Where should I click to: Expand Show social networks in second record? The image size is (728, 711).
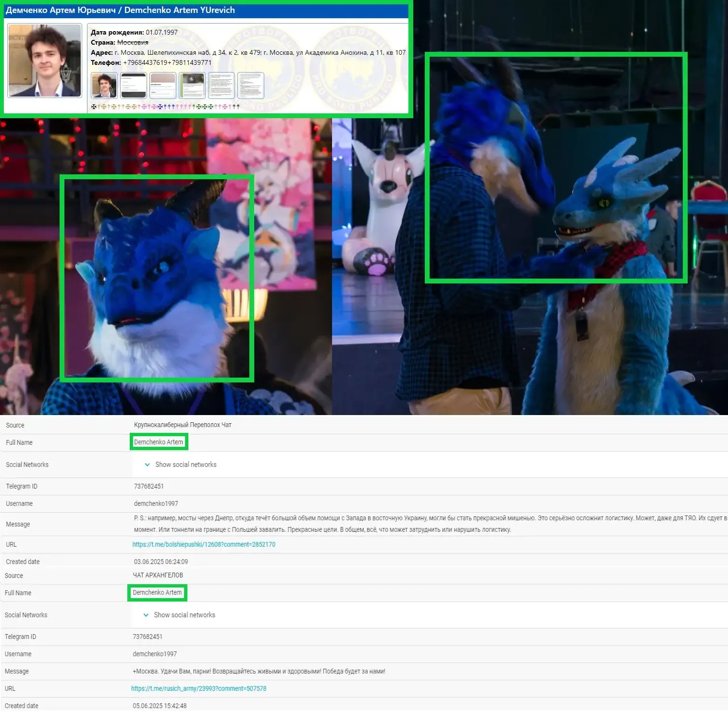[x=184, y=615]
